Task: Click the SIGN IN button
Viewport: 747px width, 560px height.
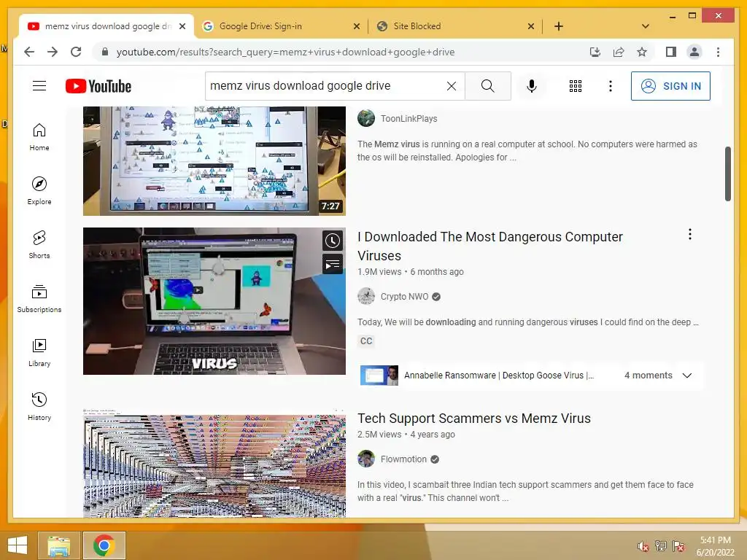Action: [x=670, y=86]
